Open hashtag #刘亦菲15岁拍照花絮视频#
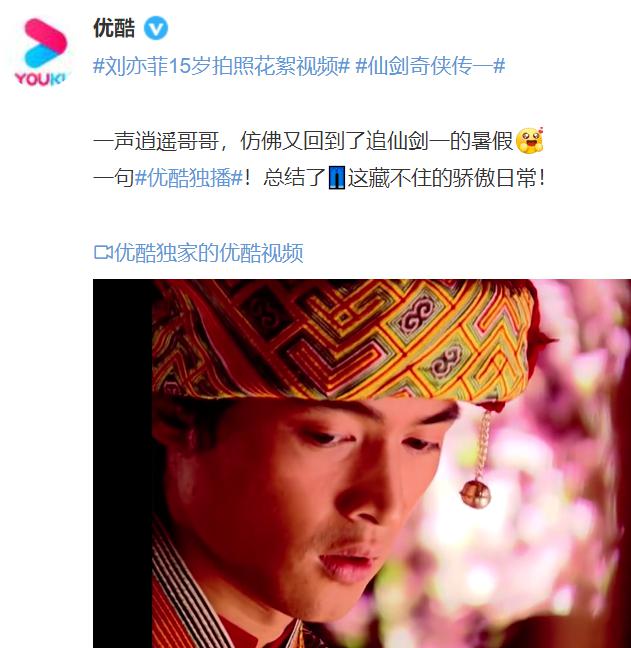631x648 pixels. (x=221, y=66)
